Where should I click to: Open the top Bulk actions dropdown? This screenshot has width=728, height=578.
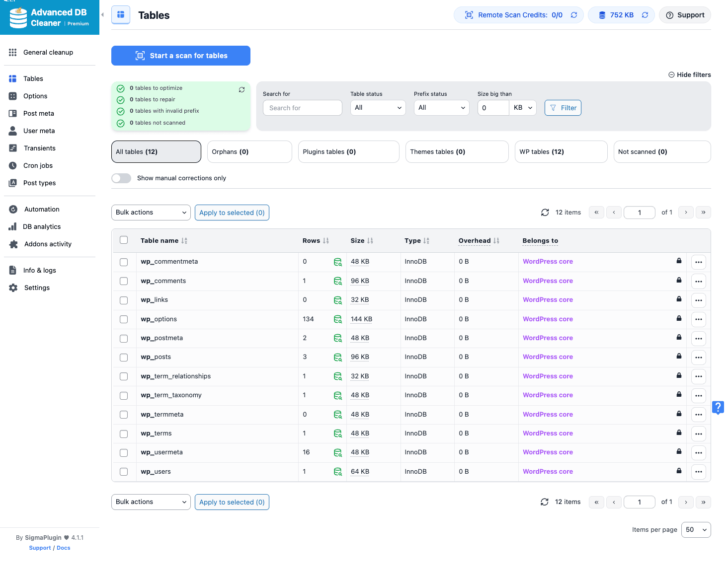coord(151,213)
